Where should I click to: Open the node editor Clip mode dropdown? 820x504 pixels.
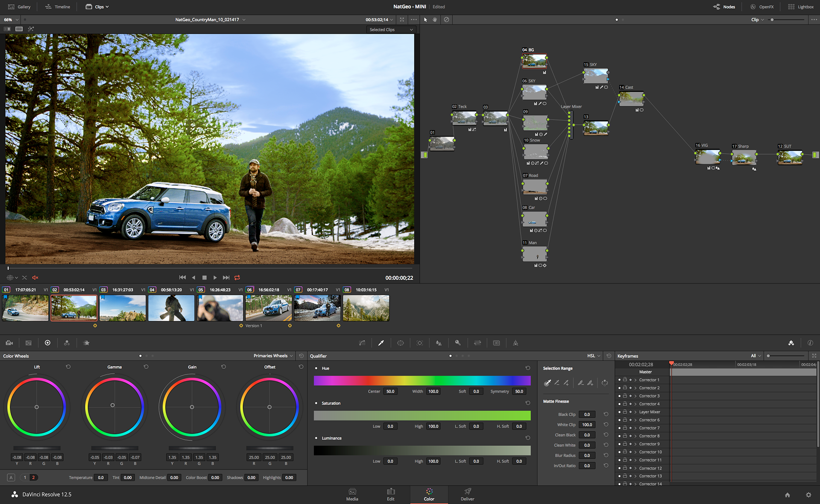point(758,20)
